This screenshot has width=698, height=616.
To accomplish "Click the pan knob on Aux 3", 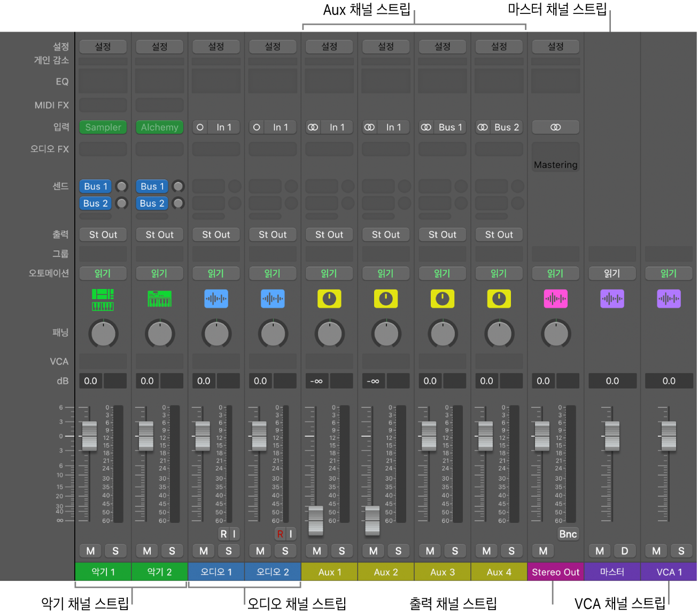I will pyautogui.click(x=443, y=334).
